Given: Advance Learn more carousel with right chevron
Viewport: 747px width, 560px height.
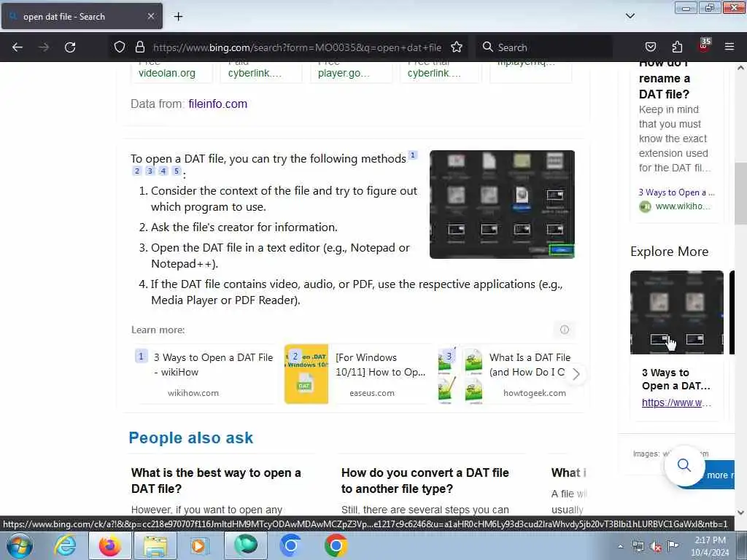Looking at the screenshot, I should [x=576, y=374].
